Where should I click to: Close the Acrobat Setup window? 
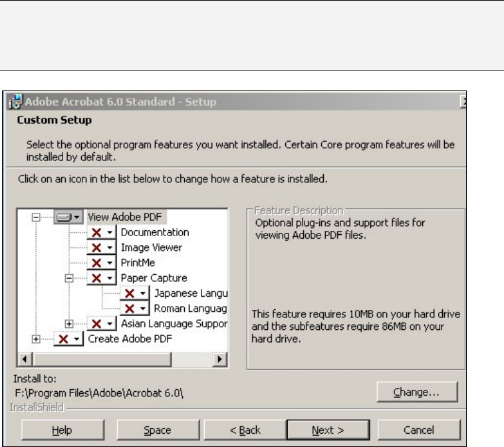coord(464,102)
